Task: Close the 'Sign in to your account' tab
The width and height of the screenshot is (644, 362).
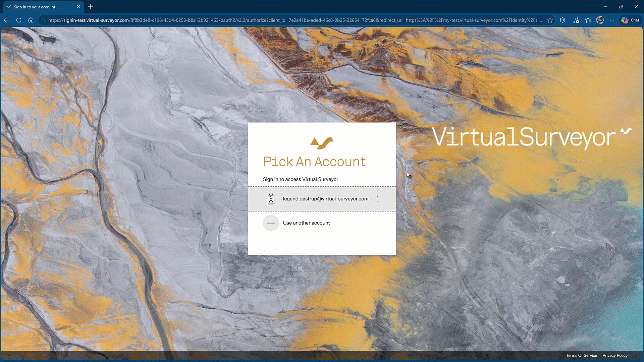Action: point(78,7)
